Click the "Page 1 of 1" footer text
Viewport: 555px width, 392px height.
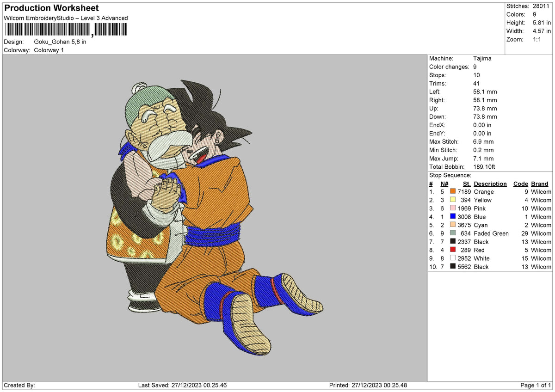coord(536,385)
